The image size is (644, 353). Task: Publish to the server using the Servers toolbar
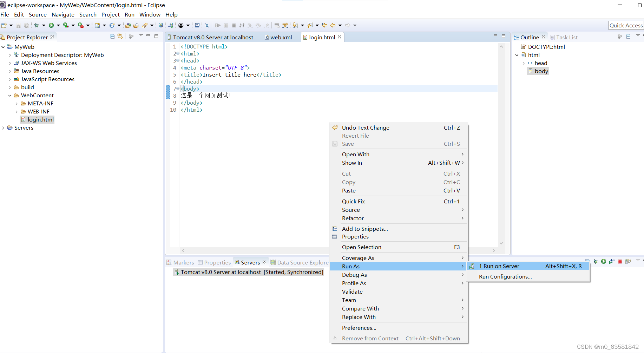628,261
